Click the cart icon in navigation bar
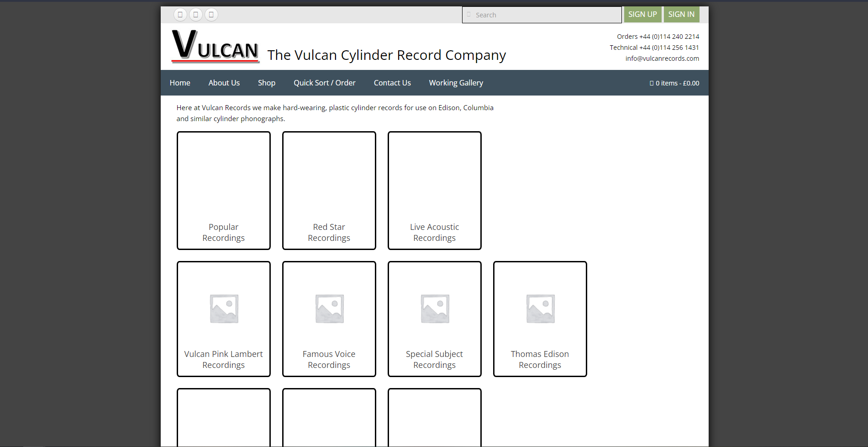The height and width of the screenshot is (447, 868). (x=652, y=83)
